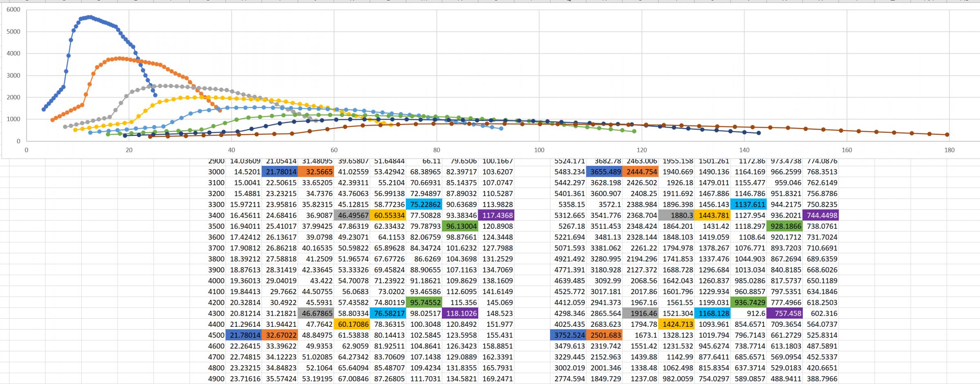This screenshot has height=384, width=980.
Task: Click the purple cell 117.4368
Action: [x=496, y=215]
